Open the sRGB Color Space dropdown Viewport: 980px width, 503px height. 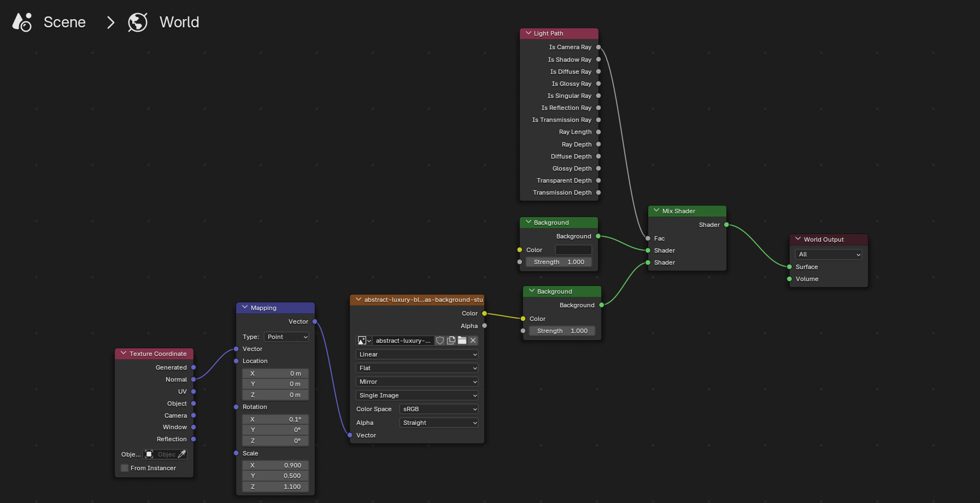(439, 409)
